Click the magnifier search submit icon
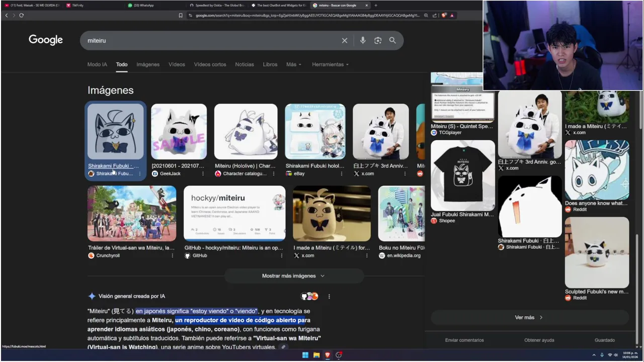Viewport: 644px width, 362px height. [392, 41]
